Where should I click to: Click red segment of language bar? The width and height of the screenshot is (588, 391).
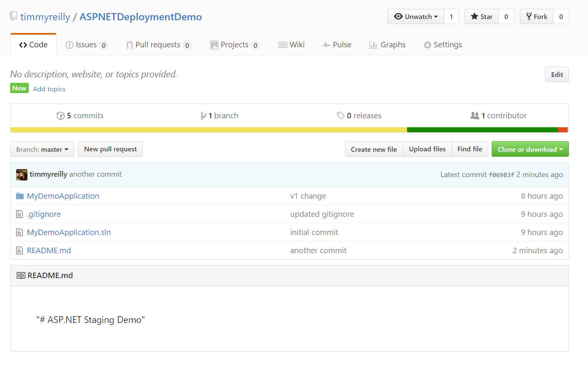(563, 130)
